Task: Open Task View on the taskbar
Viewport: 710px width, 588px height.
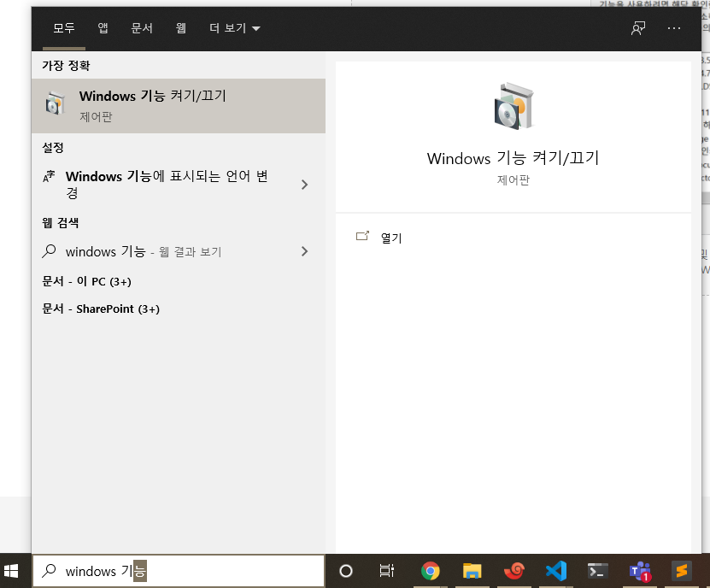Action: pos(387,571)
